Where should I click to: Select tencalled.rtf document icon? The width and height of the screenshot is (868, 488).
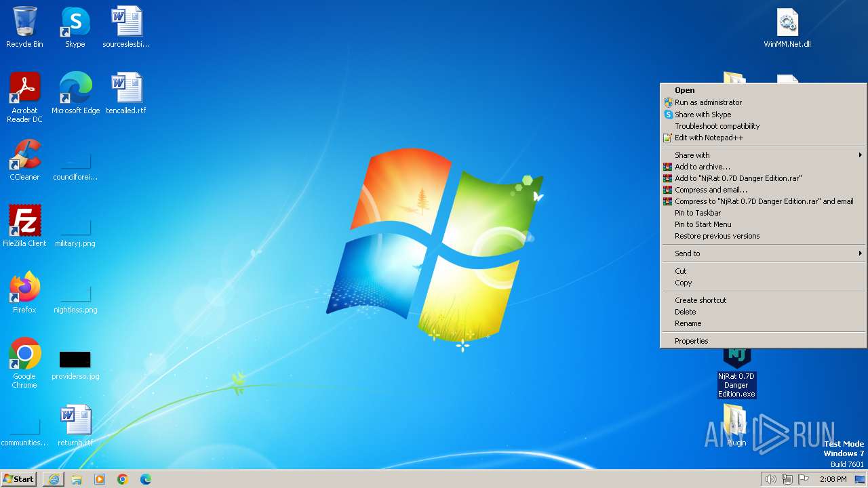click(126, 94)
